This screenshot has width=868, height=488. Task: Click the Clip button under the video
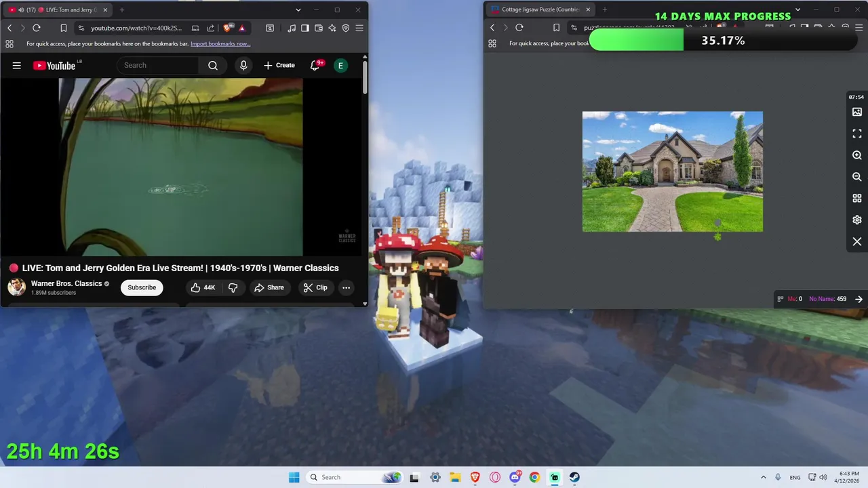pyautogui.click(x=315, y=287)
